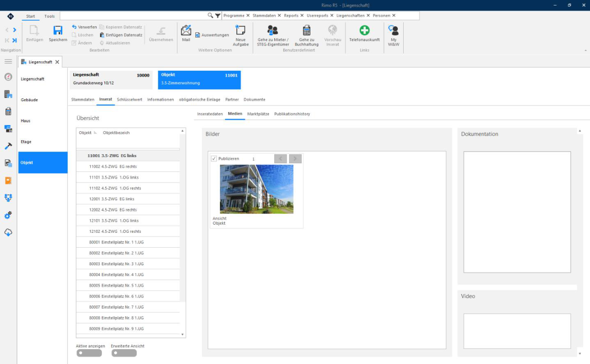
Task: Click next image arrow button
Action: point(295,159)
